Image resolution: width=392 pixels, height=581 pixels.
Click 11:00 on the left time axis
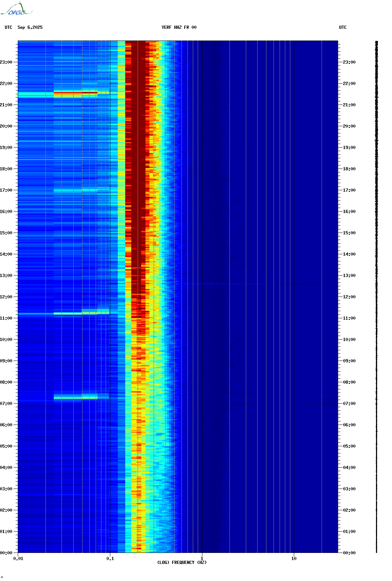pyautogui.click(x=6, y=318)
